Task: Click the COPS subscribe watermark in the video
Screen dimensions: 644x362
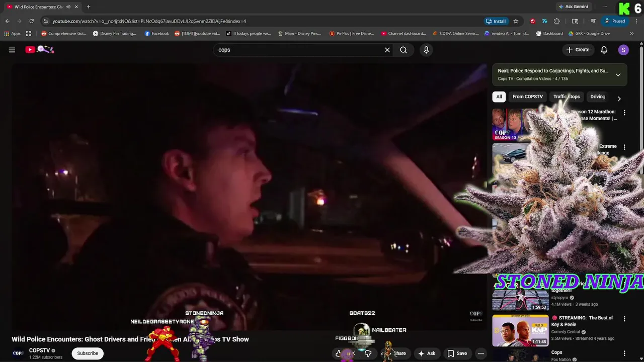Action: (x=475, y=316)
